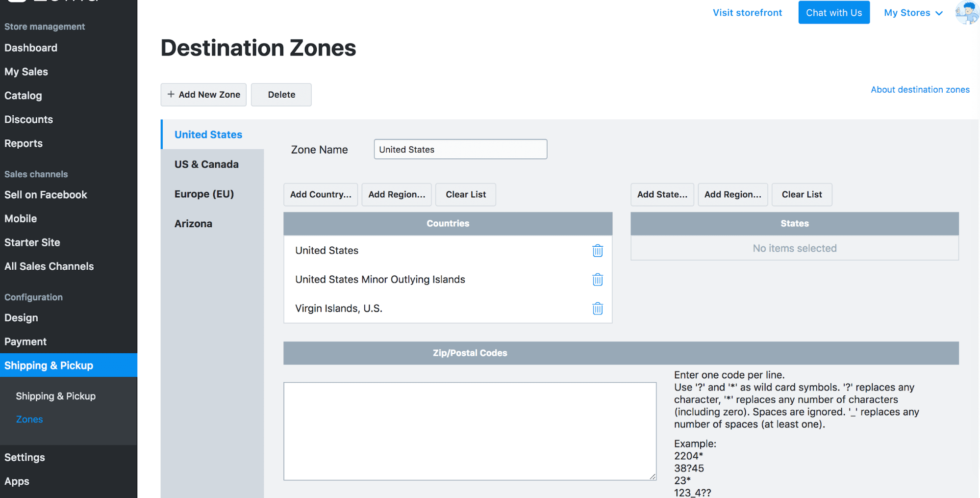Select the Arizona zone
Viewport: 980px width, 498px height.
pyautogui.click(x=193, y=224)
